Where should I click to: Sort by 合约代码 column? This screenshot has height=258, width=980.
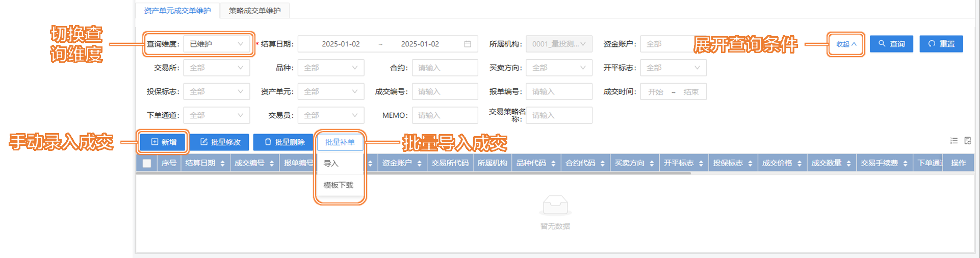[603, 163]
